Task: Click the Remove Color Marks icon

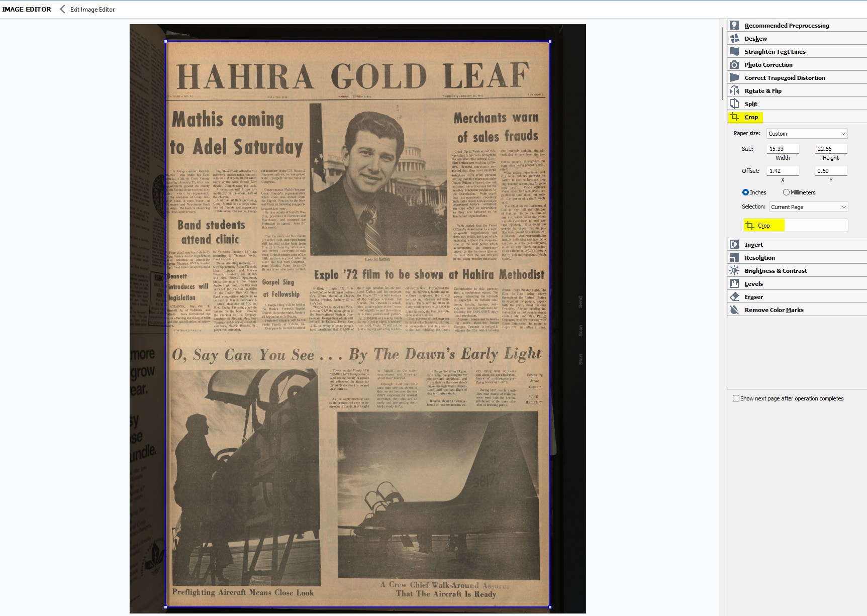Action: pos(734,310)
